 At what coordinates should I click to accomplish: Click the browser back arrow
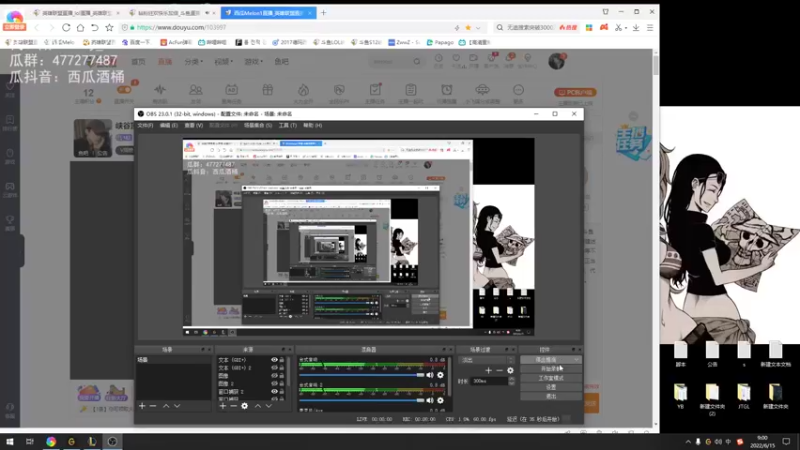coord(37,28)
